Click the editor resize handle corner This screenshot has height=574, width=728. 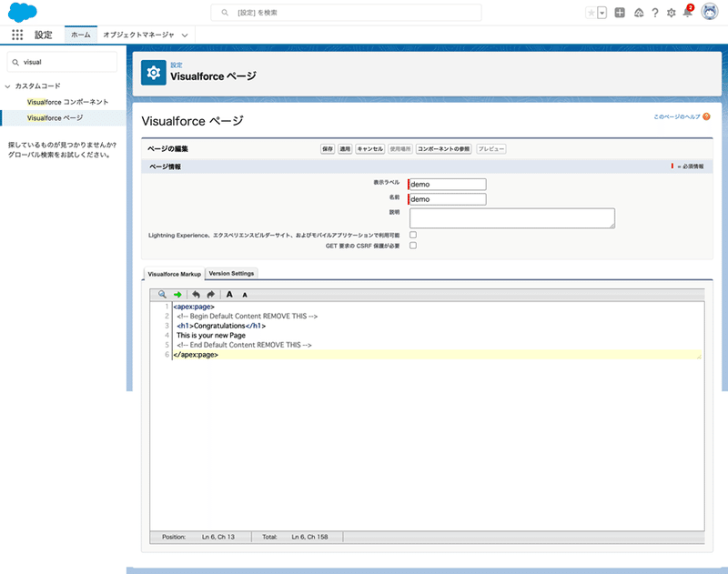point(699,357)
